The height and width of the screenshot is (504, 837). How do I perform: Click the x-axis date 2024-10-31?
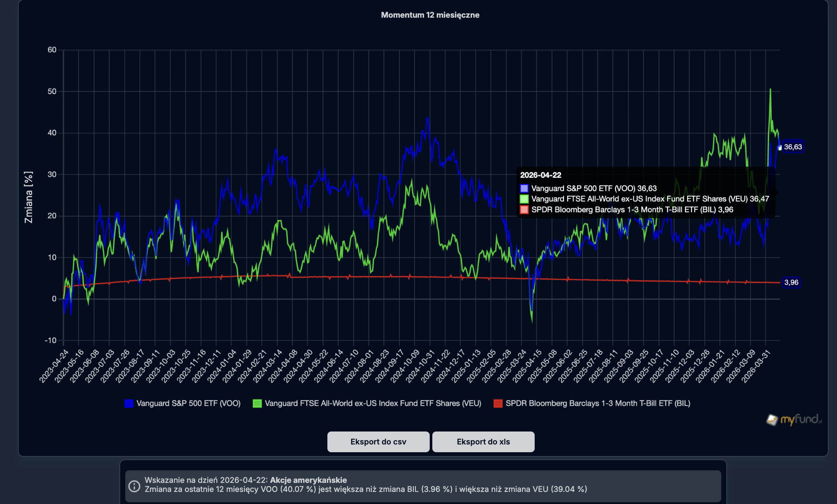tap(420, 366)
